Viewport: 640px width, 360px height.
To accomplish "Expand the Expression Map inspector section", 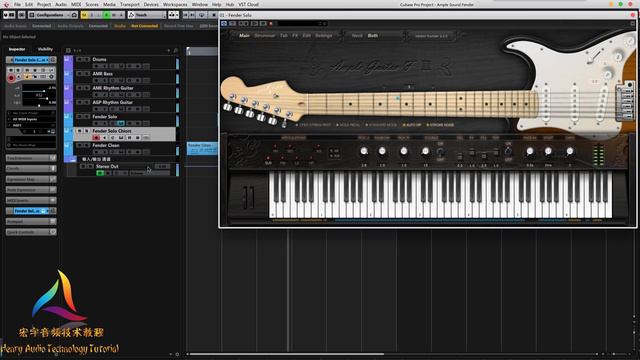I will coord(31,179).
